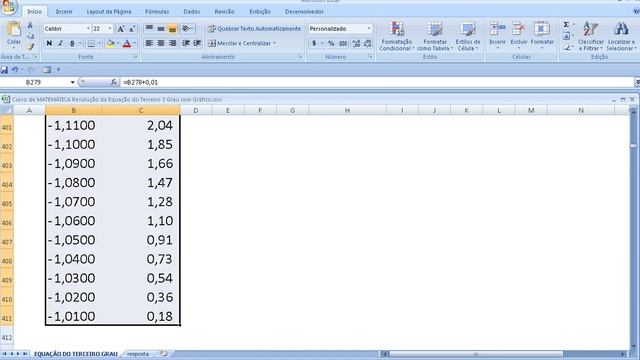The image size is (640, 360).
Task: Select column header D
Action: pos(196,110)
